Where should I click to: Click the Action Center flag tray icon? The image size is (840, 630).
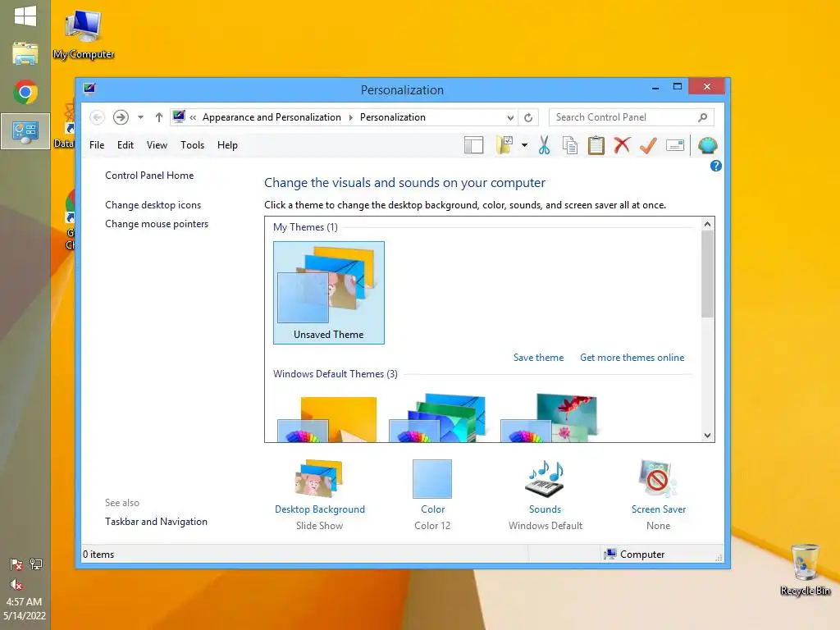16,564
